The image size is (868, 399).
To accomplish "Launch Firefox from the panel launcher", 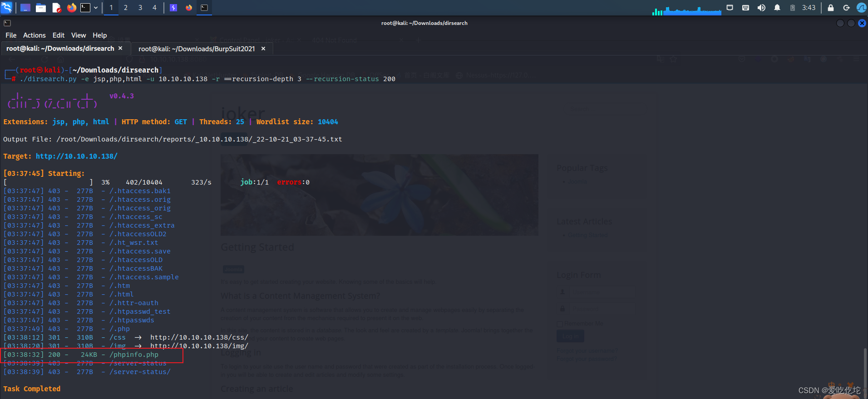I will (72, 8).
